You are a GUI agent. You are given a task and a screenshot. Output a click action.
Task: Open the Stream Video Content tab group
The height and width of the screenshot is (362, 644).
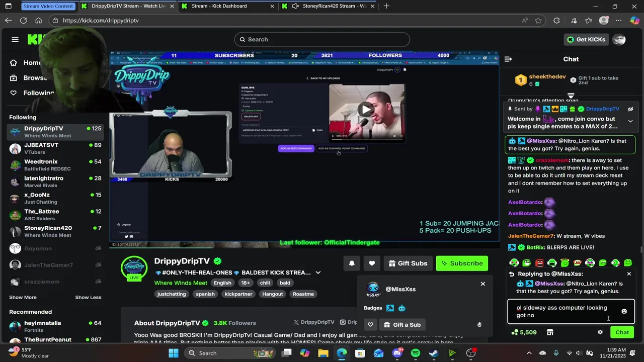pos(48,6)
